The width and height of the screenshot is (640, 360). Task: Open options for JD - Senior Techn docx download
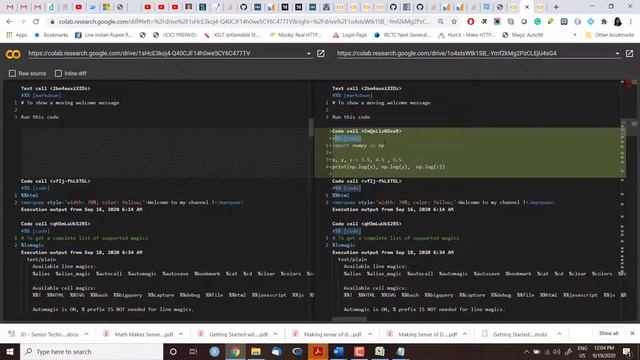(87, 334)
